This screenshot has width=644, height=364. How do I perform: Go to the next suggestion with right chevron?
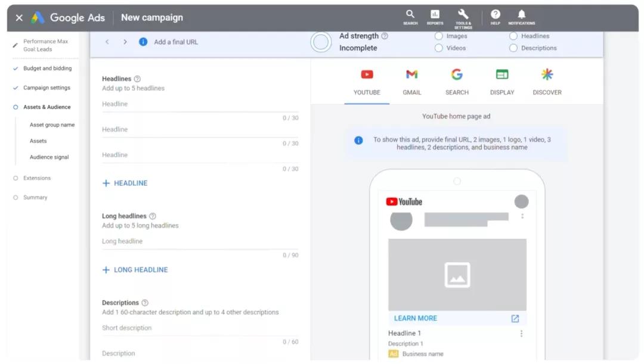pos(125,42)
